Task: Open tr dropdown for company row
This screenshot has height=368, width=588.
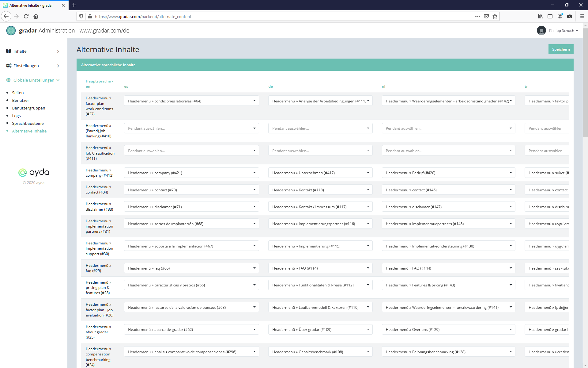Action: [547, 173]
